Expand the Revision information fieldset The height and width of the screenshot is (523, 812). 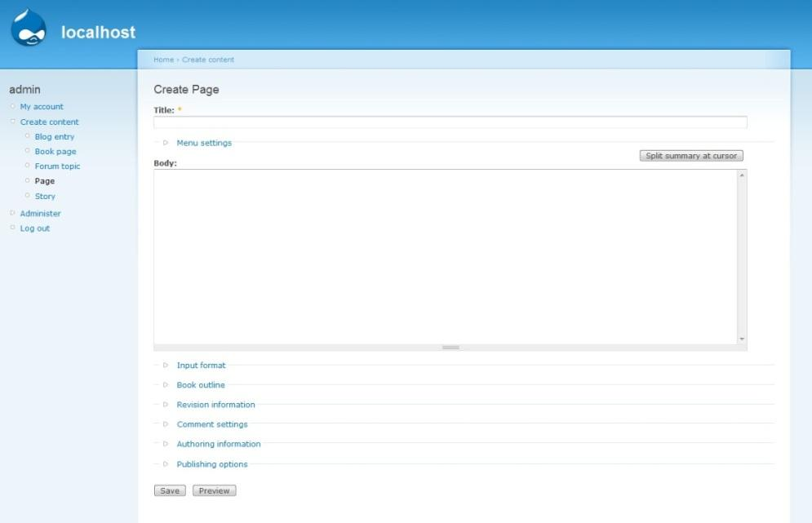(x=215, y=405)
